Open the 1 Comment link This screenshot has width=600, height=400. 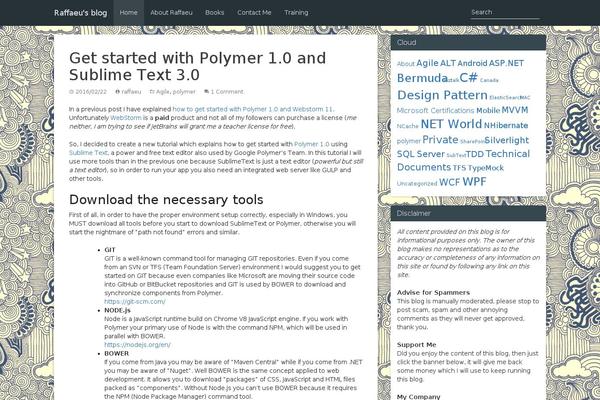pyautogui.click(x=227, y=92)
